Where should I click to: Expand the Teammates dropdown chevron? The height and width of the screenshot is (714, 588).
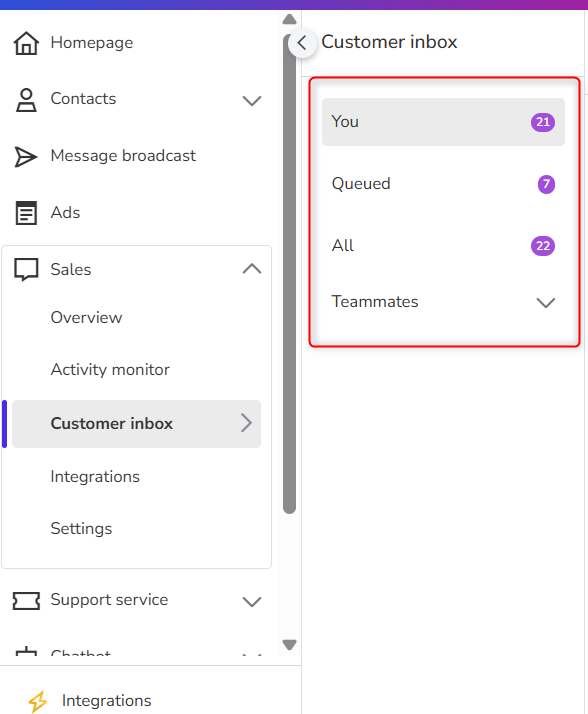click(545, 302)
